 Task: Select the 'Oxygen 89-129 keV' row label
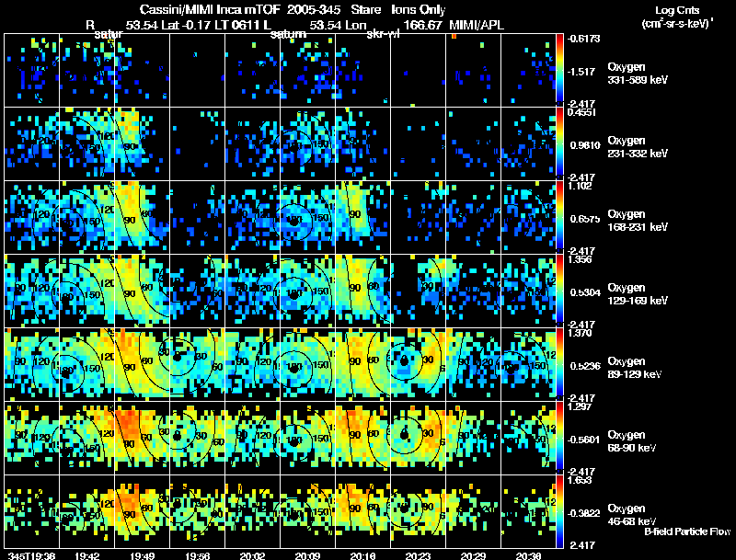pyautogui.click(x=635, y=368)
